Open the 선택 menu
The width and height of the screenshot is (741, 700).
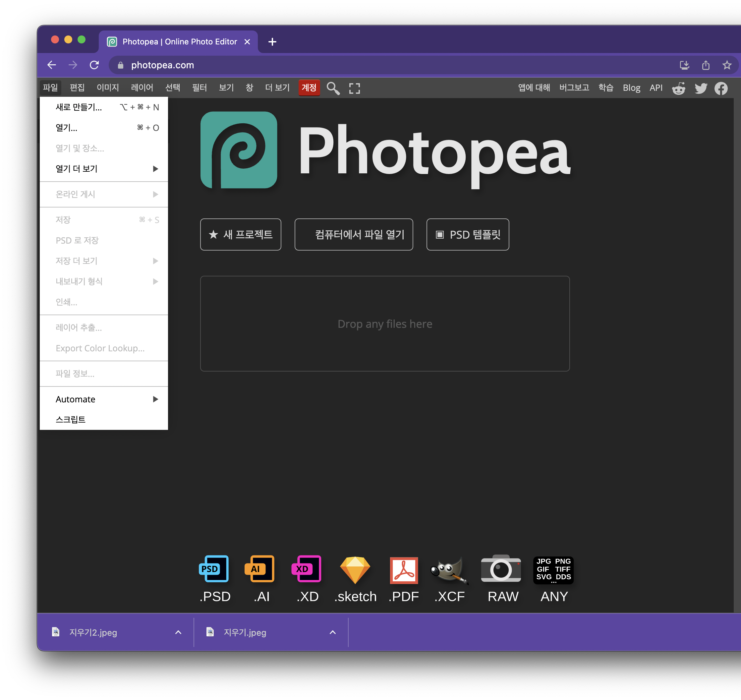(x=173, y=88)
